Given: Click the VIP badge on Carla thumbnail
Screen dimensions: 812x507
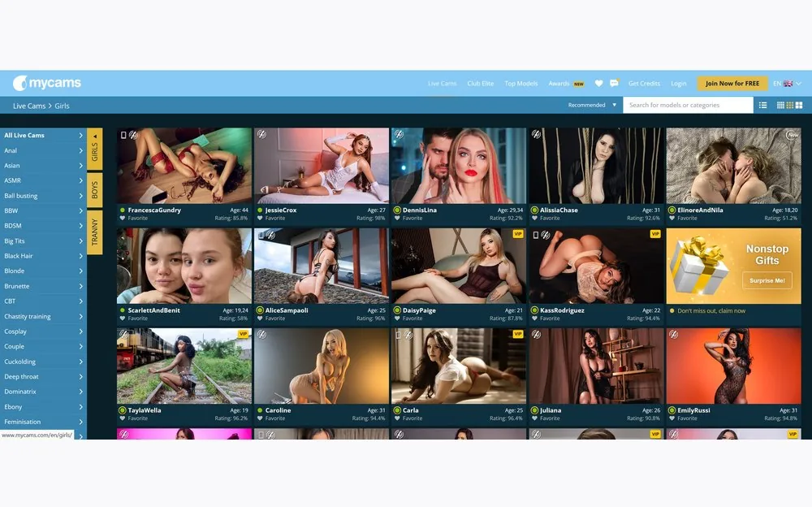Looking at the screenshot, I should click(518, 335).
